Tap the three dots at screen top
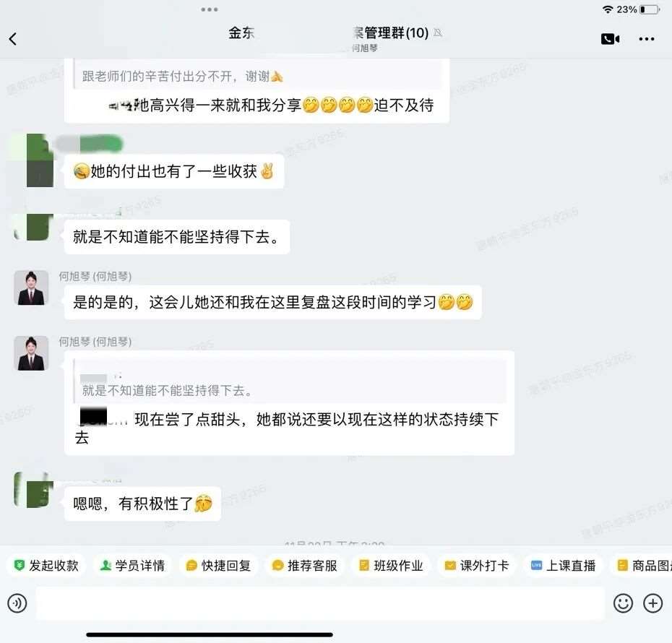Image resolution: width=672 pixels, height=643 pixels. coord(209,9)
